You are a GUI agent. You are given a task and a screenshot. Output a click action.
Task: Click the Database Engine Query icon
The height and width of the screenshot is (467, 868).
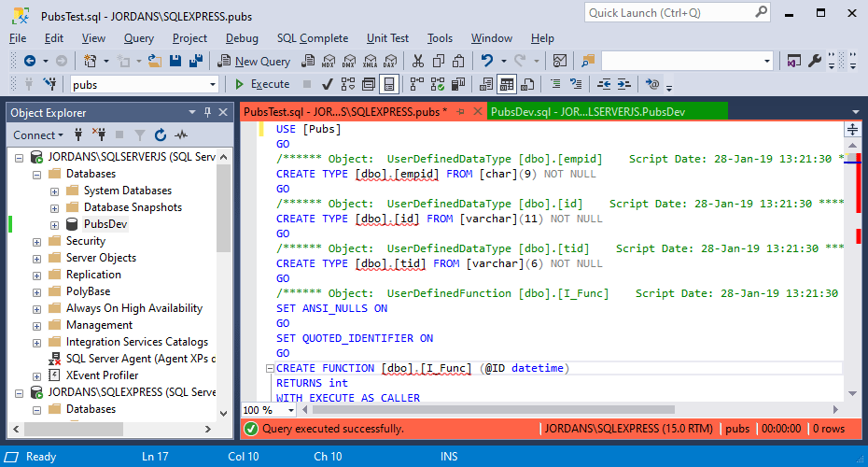pos(308,61)
